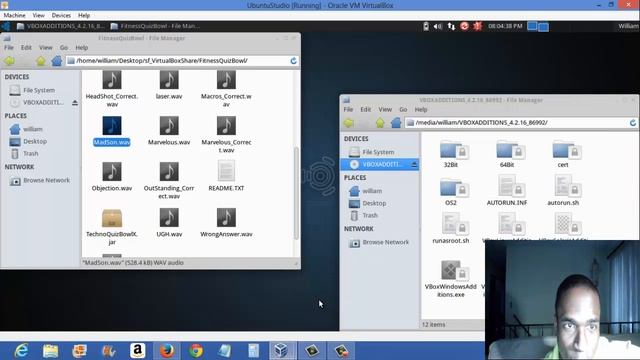Select Marvelous.wav audio file
Viewport: 640px width, 360px height.
tap(169, 126)
